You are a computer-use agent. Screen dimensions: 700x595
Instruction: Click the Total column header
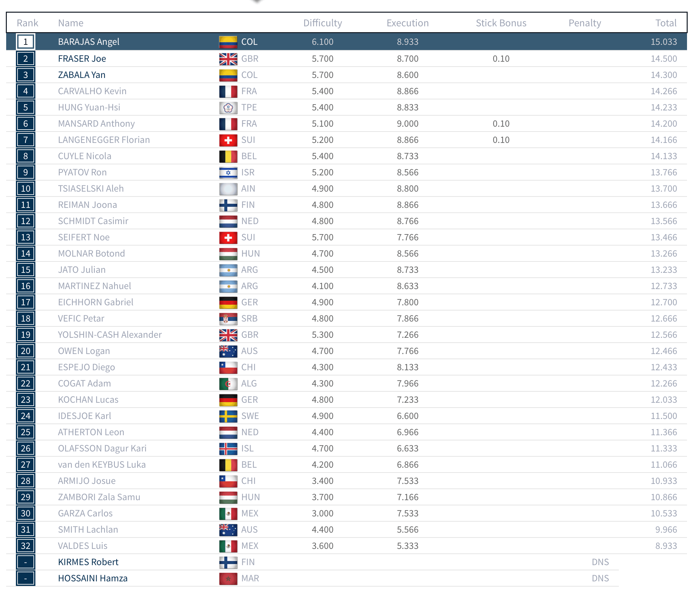tap(666, 23)
